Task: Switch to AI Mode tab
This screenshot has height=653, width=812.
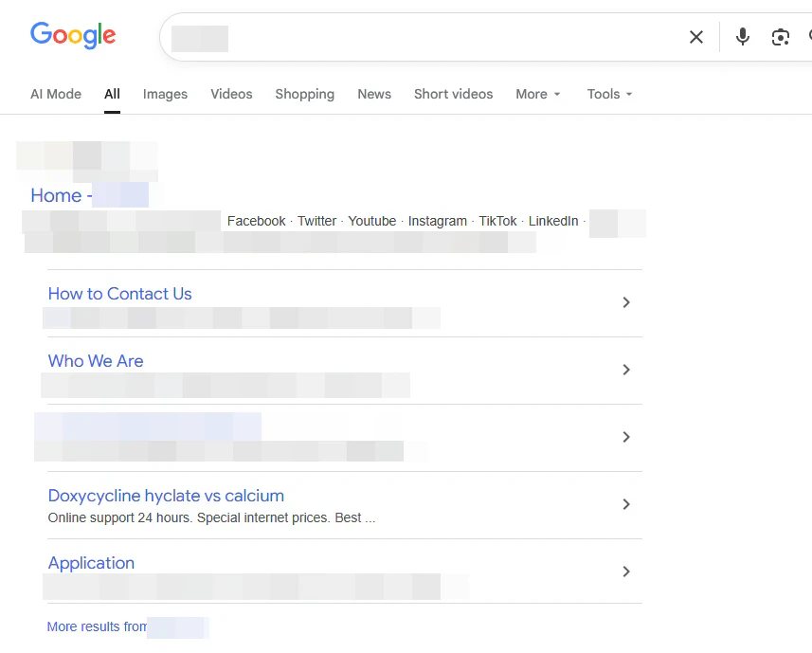Action: tap(56, 94)
